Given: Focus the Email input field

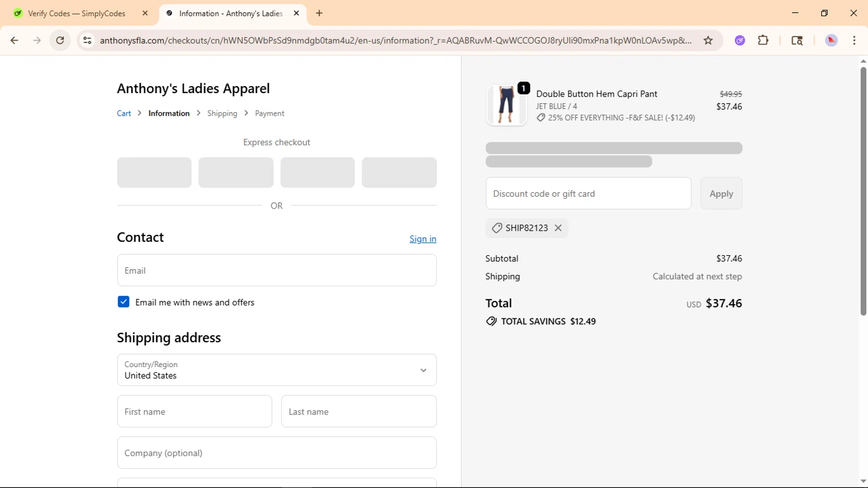Looking at the screenshot, I should 277,270.
